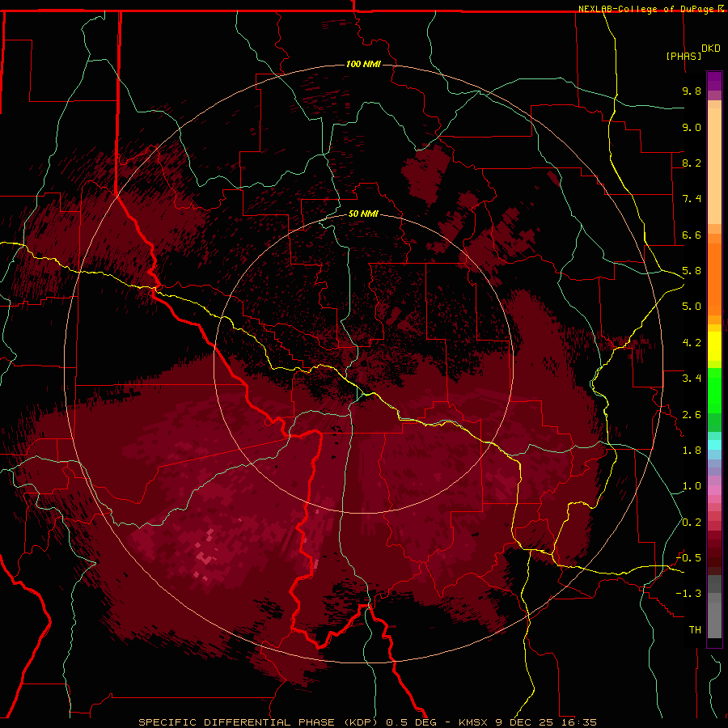This screenshot has width=728, height=728.
Task: Click the -0.5 value on color scale
Action: point(688,558)
